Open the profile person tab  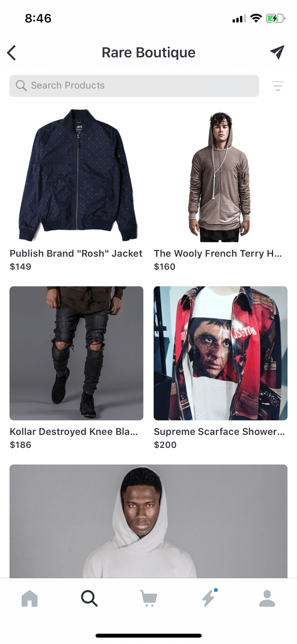point(267,598)
